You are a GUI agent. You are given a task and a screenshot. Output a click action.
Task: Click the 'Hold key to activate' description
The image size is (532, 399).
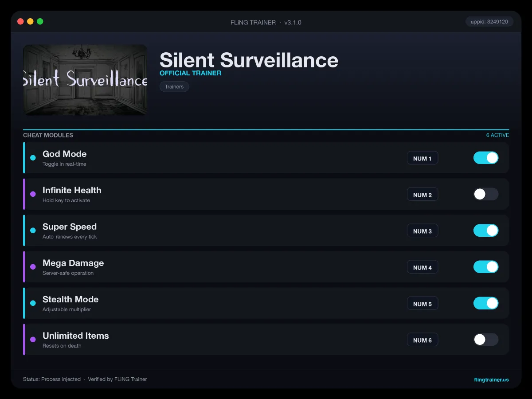pos(66,200)
